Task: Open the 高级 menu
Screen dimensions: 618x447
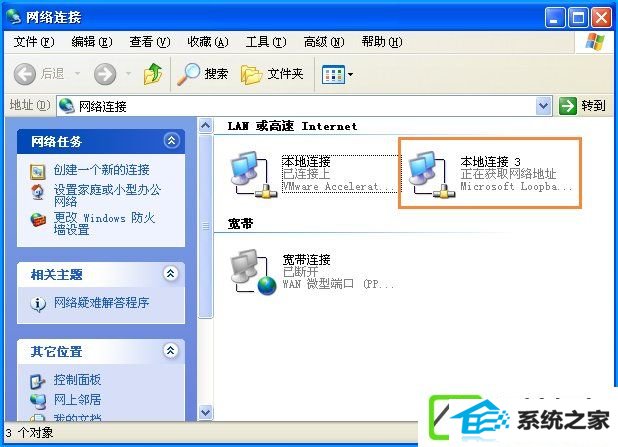Action: pyautogui.click(x=324, y=42)
